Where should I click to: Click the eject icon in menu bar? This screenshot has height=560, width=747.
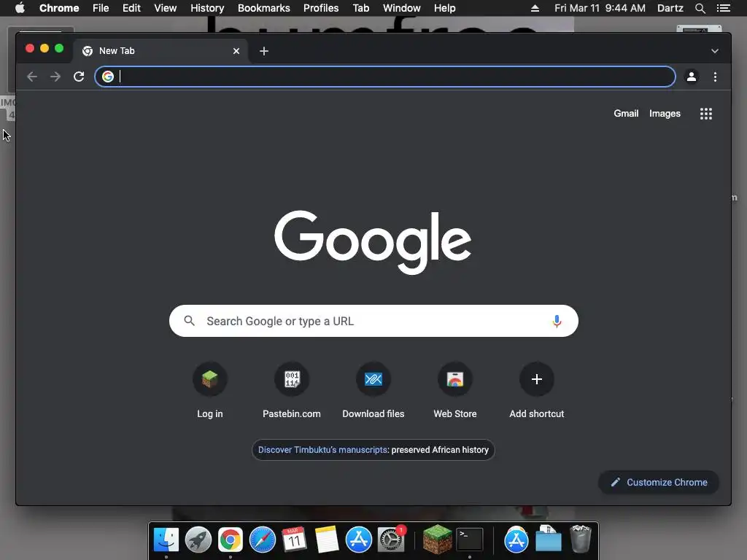coord(535,8)
